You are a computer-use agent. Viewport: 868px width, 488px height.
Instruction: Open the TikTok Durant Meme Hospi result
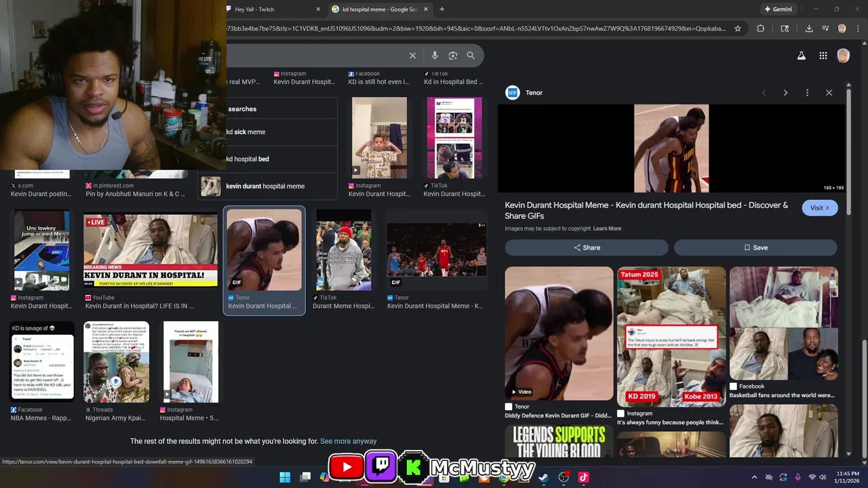click(344, 250)
